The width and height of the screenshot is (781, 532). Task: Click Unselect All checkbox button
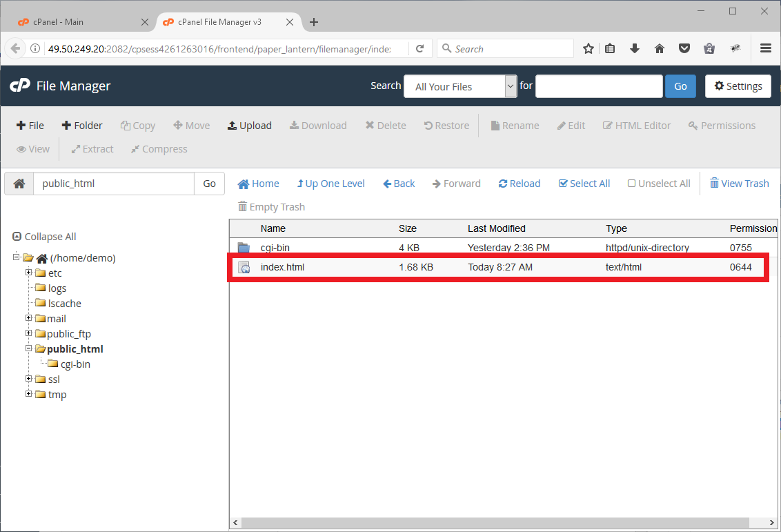(x=658, y=184)
